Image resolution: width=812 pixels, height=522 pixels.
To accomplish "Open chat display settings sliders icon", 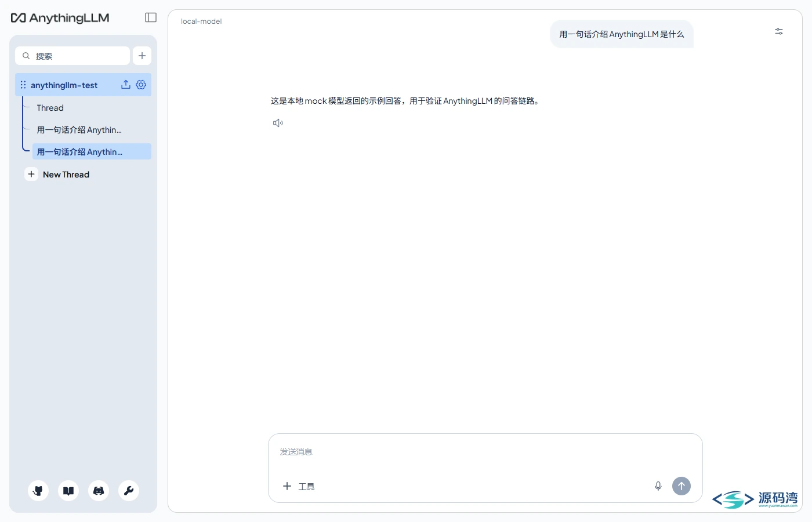I will pos(779,31).
